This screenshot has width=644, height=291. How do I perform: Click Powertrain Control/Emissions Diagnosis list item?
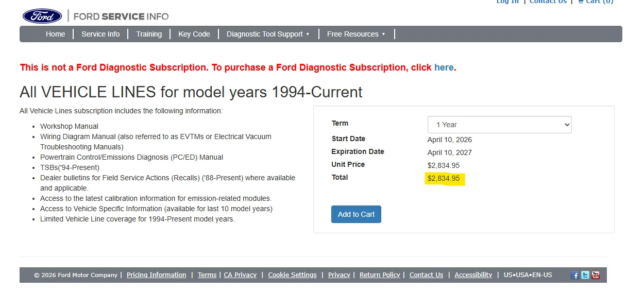(x=132, y=157)
